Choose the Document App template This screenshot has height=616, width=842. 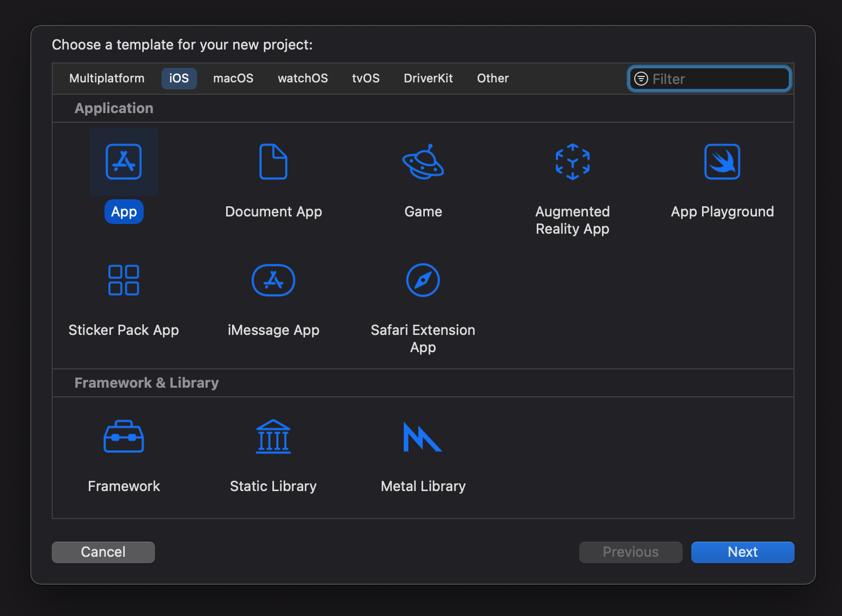pos(273,162)
